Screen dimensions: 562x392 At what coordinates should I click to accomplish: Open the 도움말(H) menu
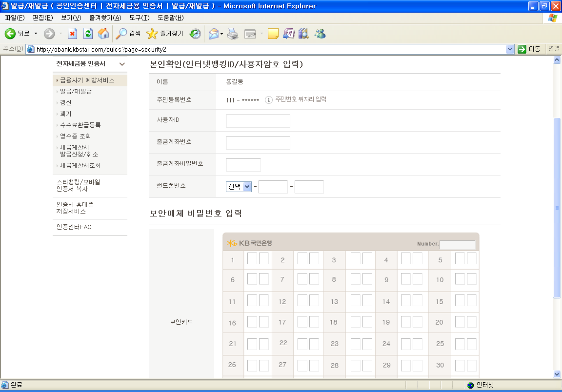click(x=171, y=18)
